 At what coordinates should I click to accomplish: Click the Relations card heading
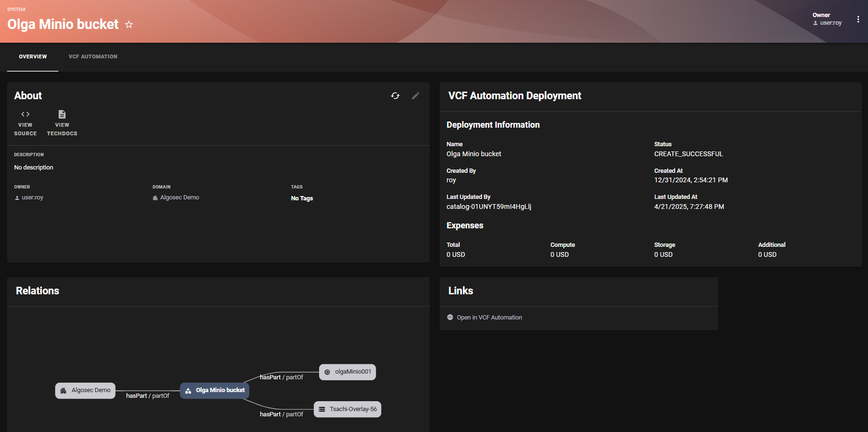point(38,291)
